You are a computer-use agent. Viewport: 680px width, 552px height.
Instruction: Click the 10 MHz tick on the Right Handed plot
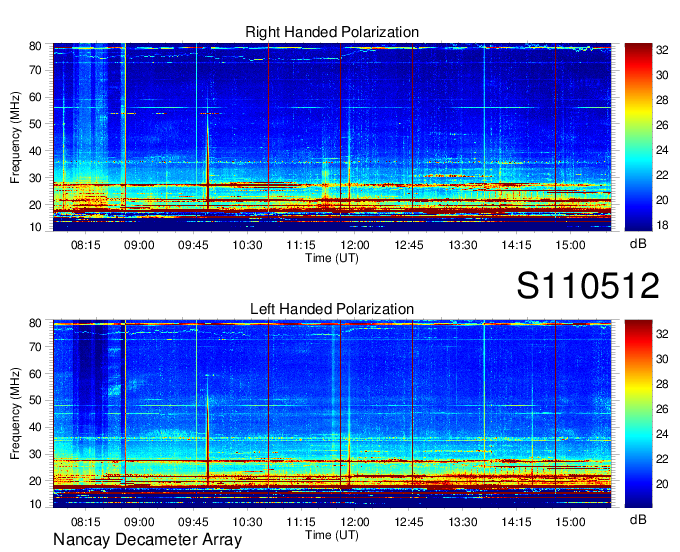pyautogui.click(x=35, y=227)
